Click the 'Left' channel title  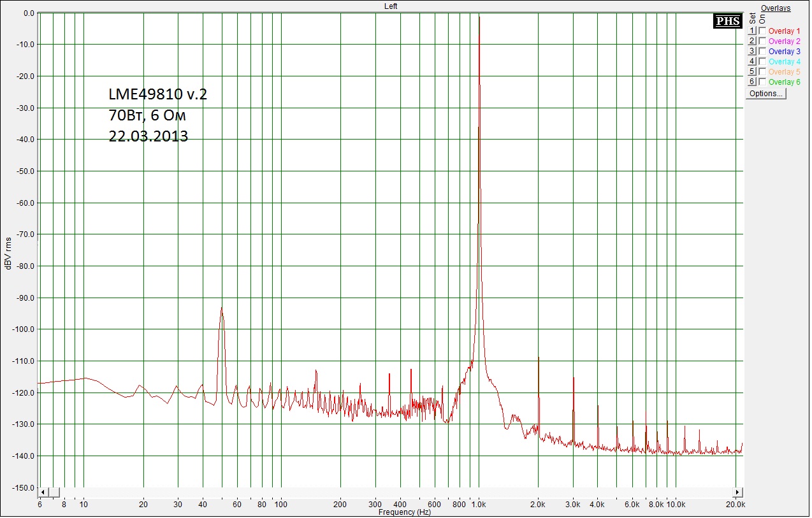coord(391,6)
